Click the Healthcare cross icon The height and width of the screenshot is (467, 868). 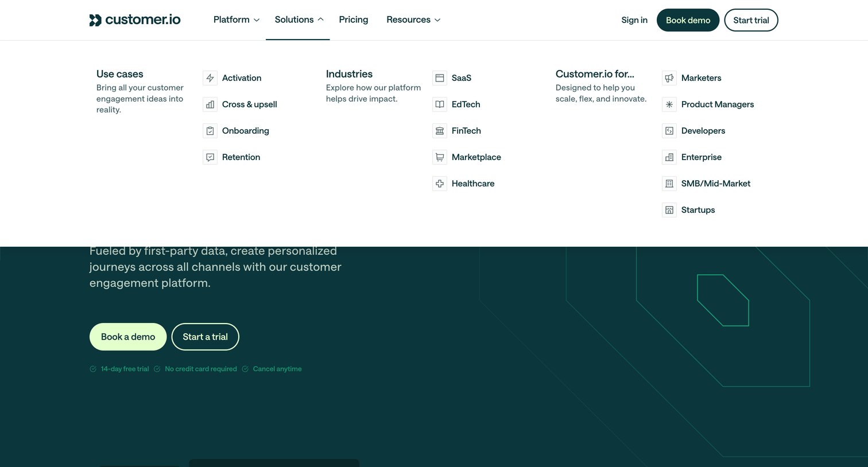click(x=440, y=184)
